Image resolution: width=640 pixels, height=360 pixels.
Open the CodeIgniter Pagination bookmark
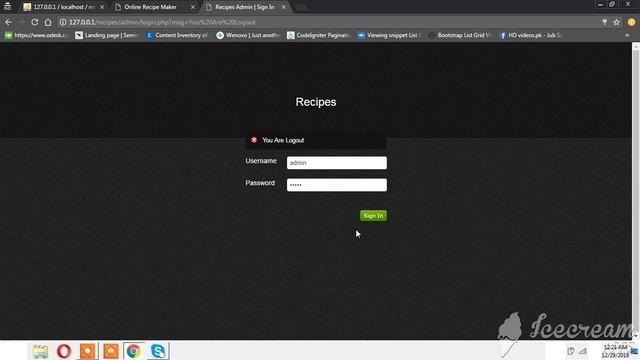[x=319, y=36]
